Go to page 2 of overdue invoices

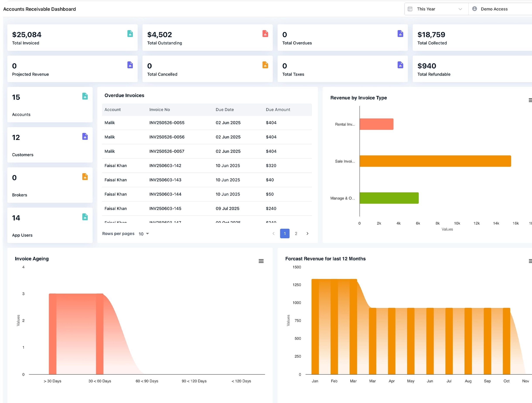coord(296,233)
